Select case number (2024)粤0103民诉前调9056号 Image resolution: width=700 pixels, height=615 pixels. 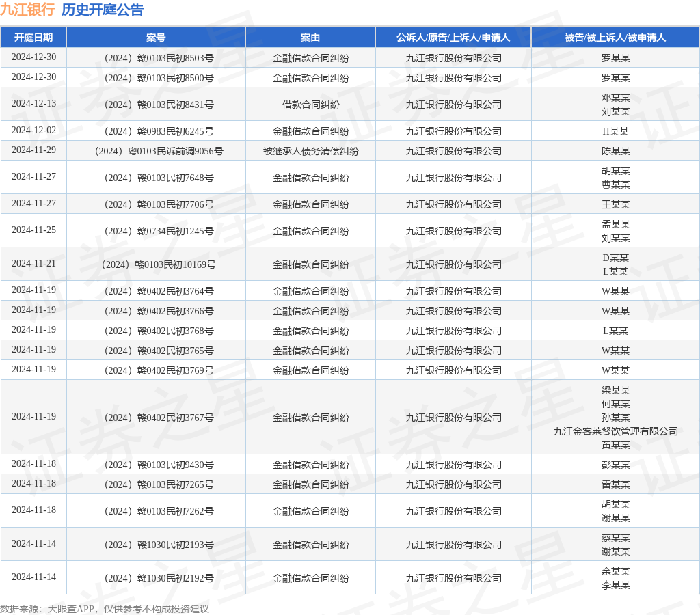point(159,151)
